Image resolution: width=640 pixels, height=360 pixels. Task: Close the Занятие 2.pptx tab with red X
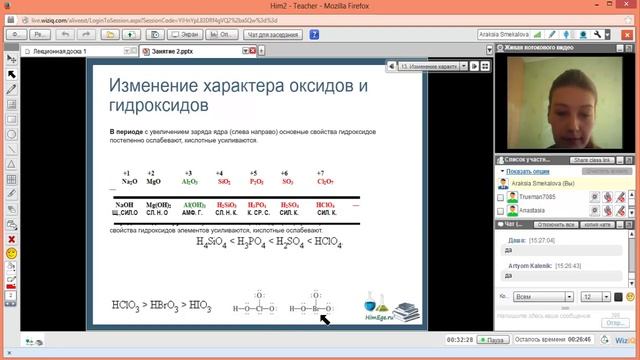coord(253,51)
